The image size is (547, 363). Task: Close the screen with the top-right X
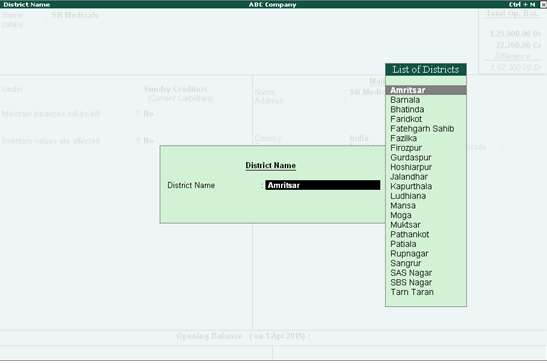(543, 5)
